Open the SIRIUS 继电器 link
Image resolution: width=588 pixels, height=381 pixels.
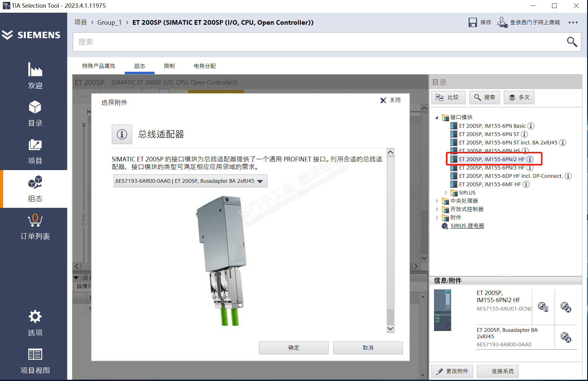pos(467,226)
